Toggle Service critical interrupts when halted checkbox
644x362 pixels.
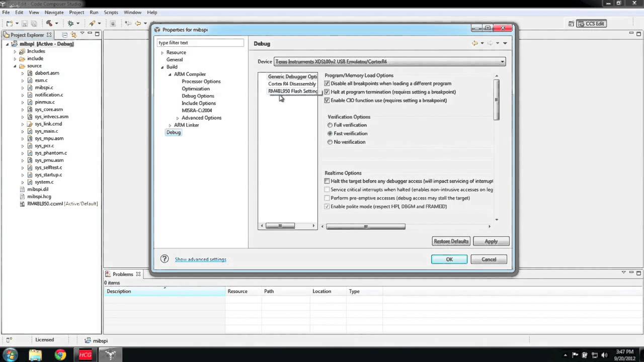327,190
